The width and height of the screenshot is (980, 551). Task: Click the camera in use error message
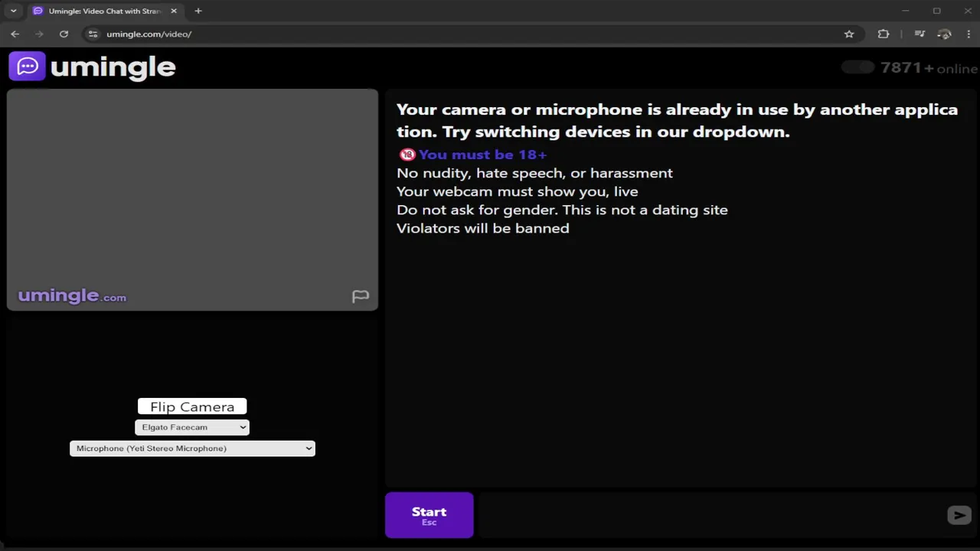pyautogui.click(x=677, y=120)
